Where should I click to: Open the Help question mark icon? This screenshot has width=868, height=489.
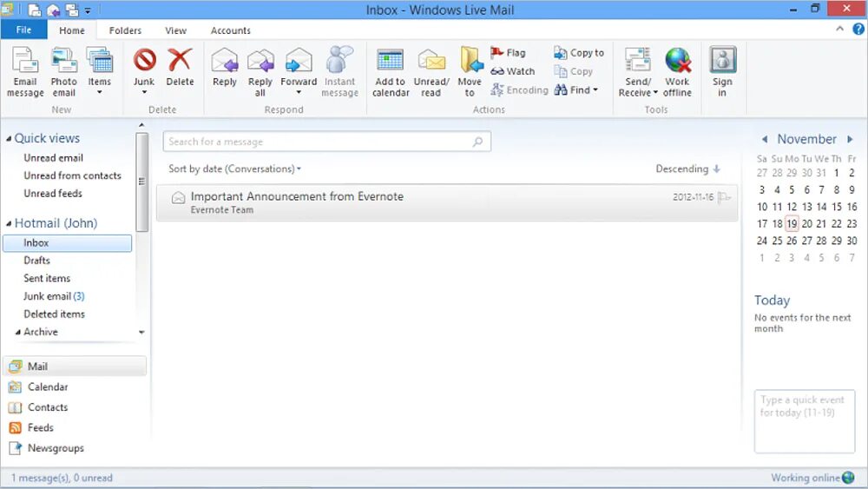pyautogui.click(x=858, y=30)
